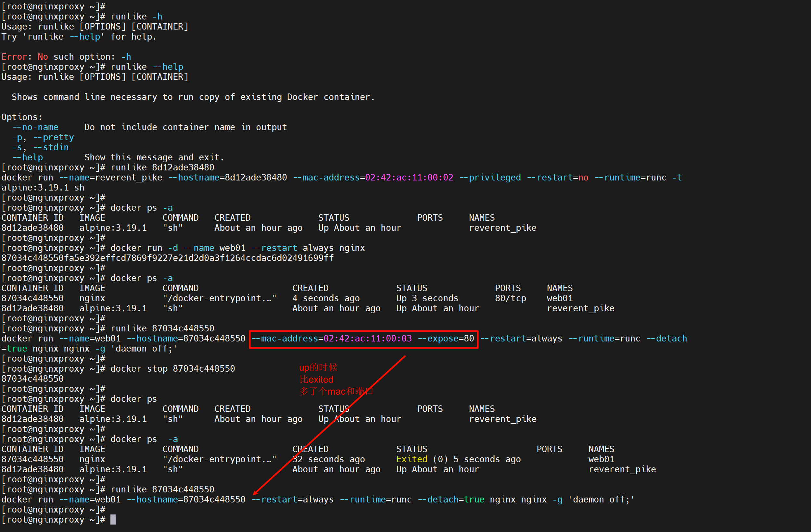Screen dimensions: 811x532
Task: Click the --expose=80 option text
Action: point(446,339)
